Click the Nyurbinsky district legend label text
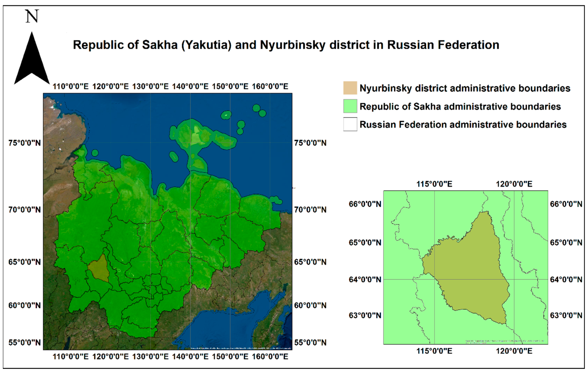588x373 pixels. point(465,88)
